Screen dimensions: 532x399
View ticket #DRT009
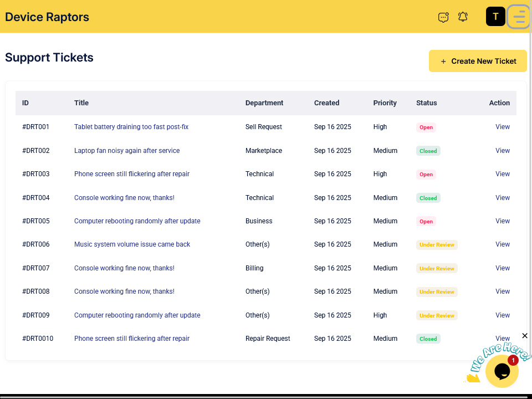click(503, 315)
